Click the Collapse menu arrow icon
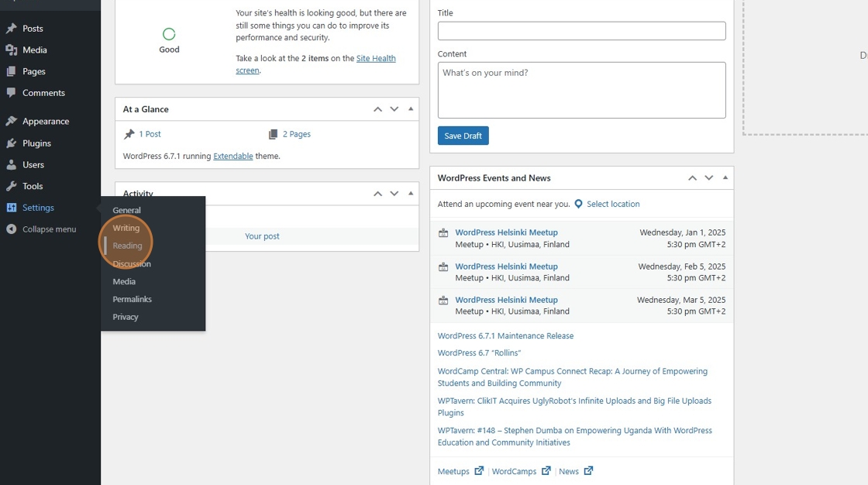Screen dimensions: 868x485 coord(11,229)
